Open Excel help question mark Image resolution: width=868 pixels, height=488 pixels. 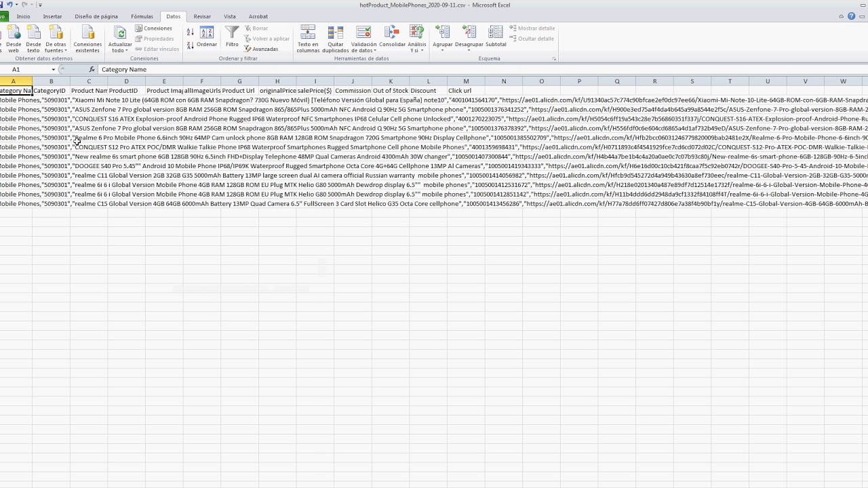[852, 16]
